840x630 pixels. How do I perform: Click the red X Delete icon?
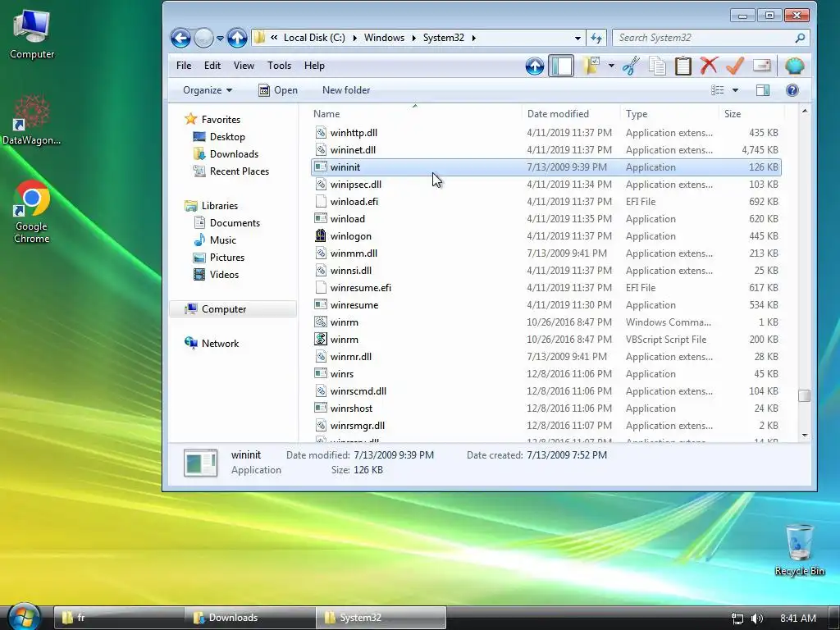click(709, 66)
